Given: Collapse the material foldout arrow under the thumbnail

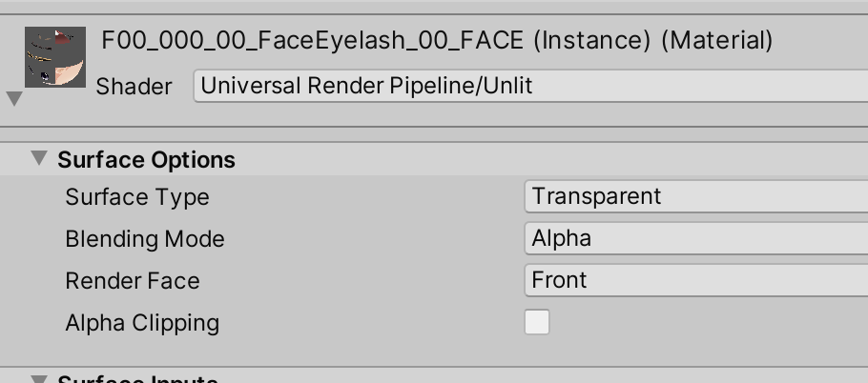Looking at the screenshot, I should click(x=14, y=99).
